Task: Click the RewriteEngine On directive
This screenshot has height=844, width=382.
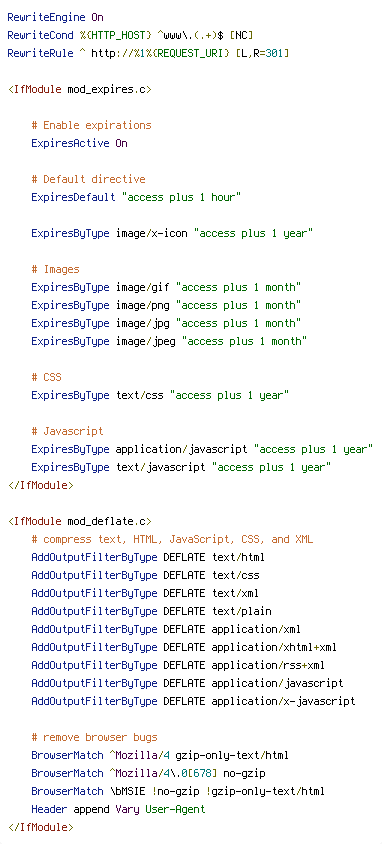Action: [55, 17]
